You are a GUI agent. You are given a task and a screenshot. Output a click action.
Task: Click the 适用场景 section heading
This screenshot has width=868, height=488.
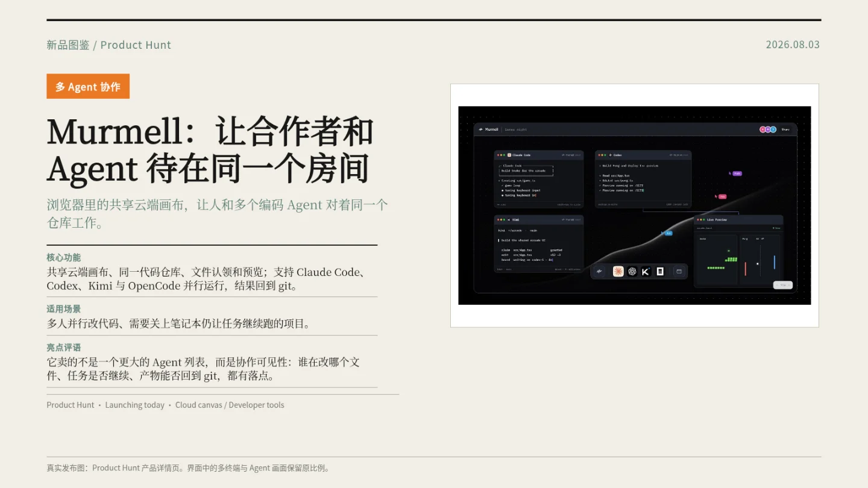[x=63, y=309]
